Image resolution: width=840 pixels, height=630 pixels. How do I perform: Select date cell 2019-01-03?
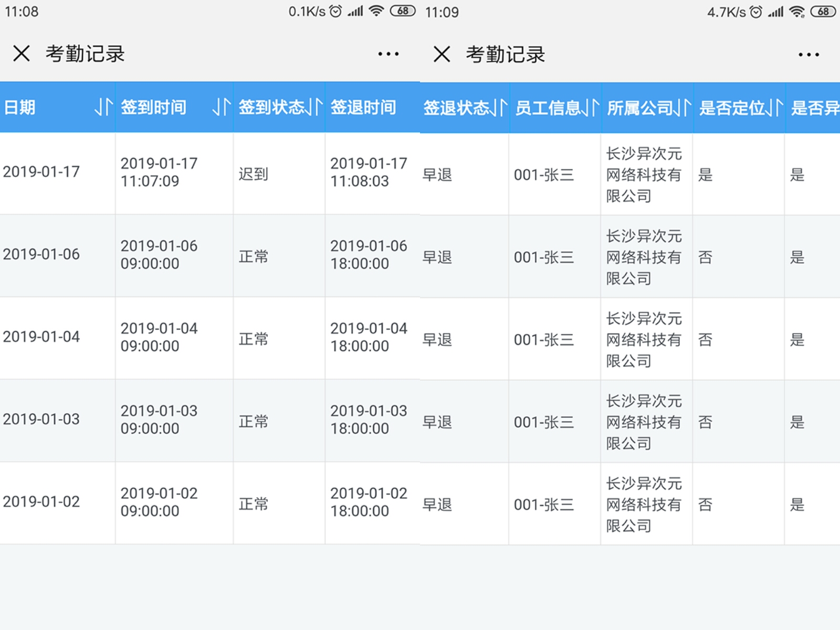coord(41,419)
